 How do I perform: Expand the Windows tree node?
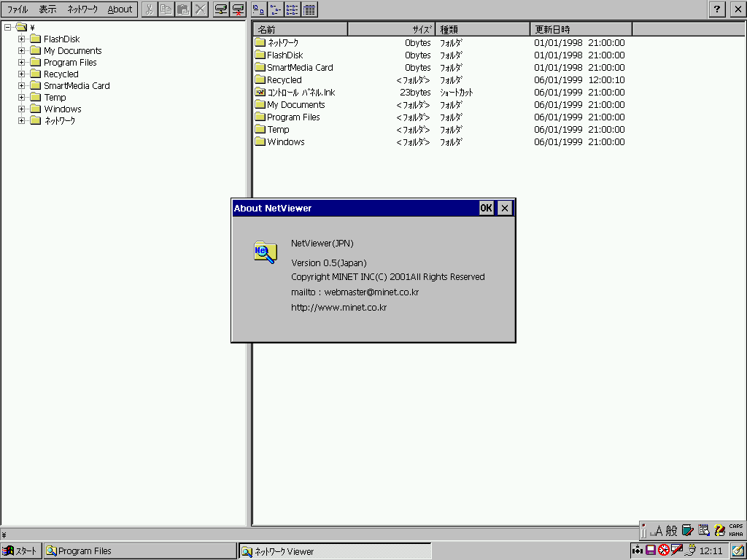click(x=21, y=109)
